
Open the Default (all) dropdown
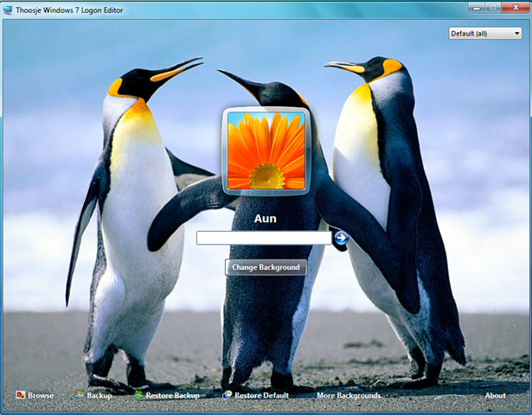coord(485,33)
